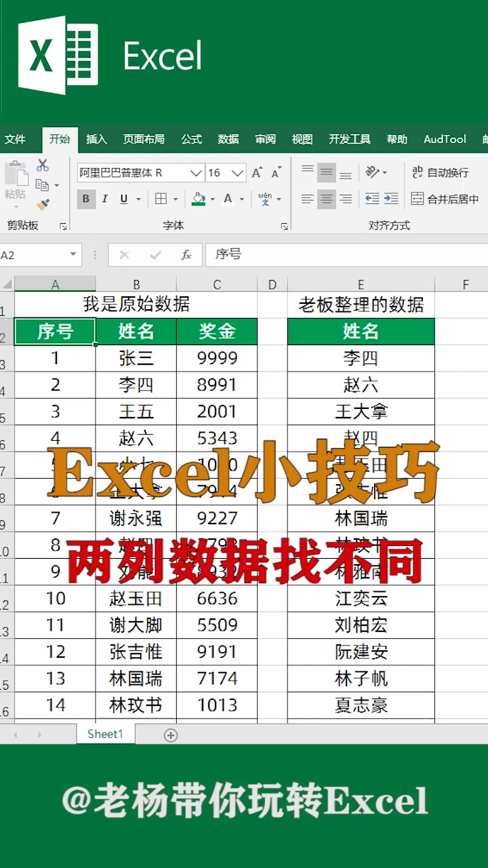Toggle center horizontal alignment
The height and width of the screenshot is (868, 488).
(x=327, y=199)
